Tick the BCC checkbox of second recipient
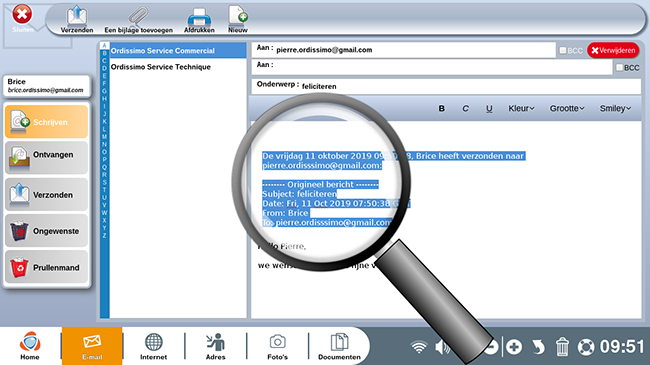 [620, 67]
